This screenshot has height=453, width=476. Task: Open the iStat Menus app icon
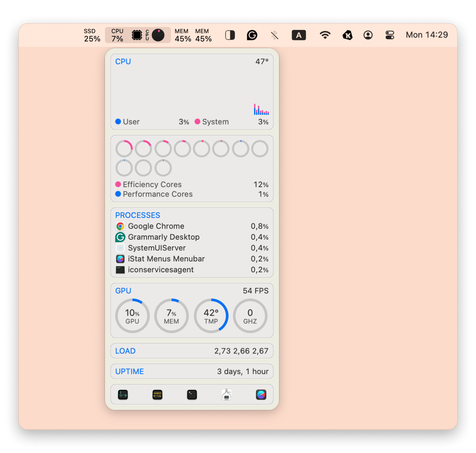(x=261, y=395)
